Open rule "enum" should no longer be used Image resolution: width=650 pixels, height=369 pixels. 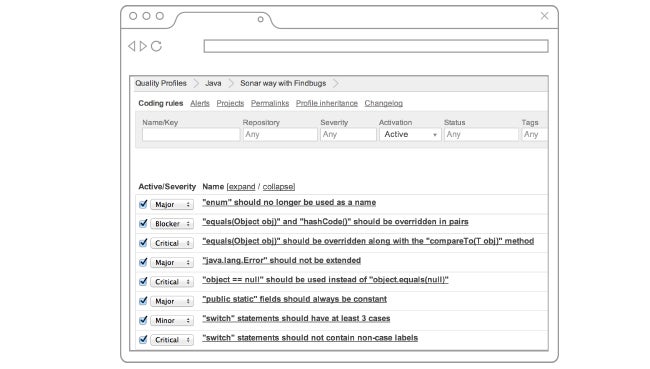tap(289, 202)
